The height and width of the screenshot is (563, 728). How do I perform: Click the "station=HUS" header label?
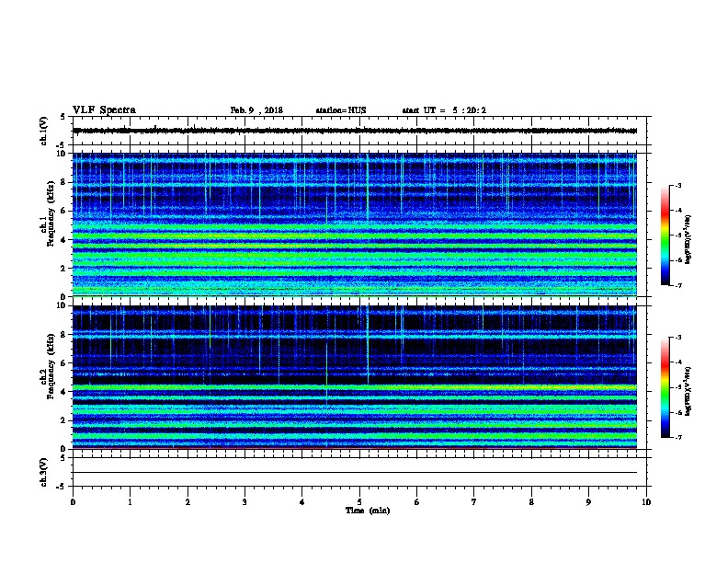[341, 110]
